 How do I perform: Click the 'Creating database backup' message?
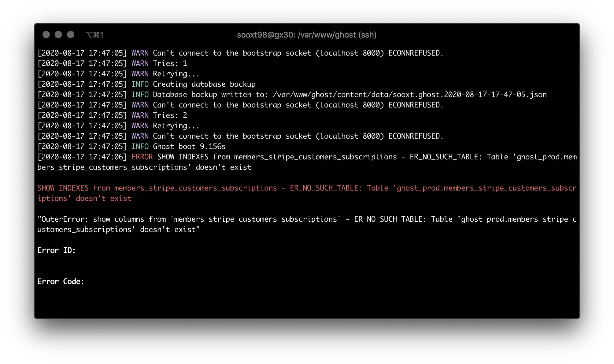pyautogui.click(x=204, y=84)
